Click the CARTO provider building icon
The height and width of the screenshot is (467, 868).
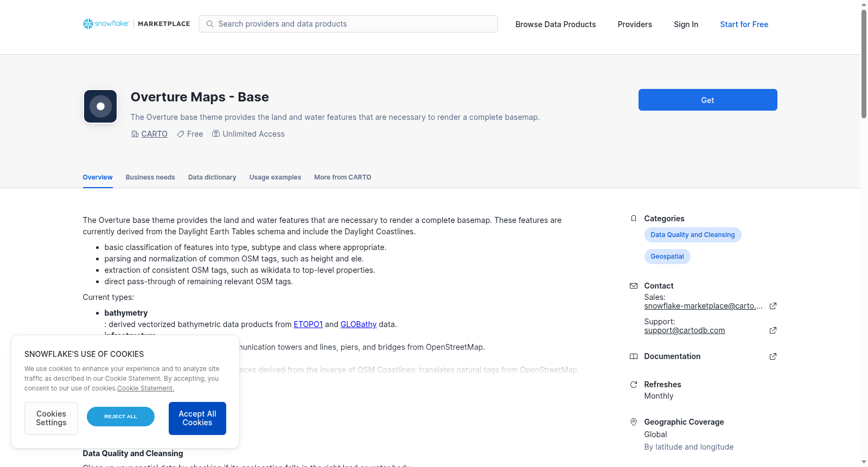135,134
